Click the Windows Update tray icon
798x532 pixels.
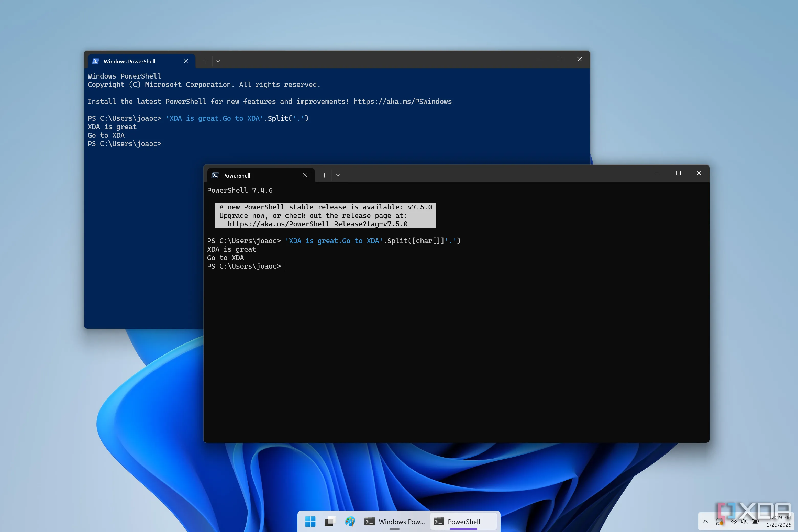[x=720, y=522]
